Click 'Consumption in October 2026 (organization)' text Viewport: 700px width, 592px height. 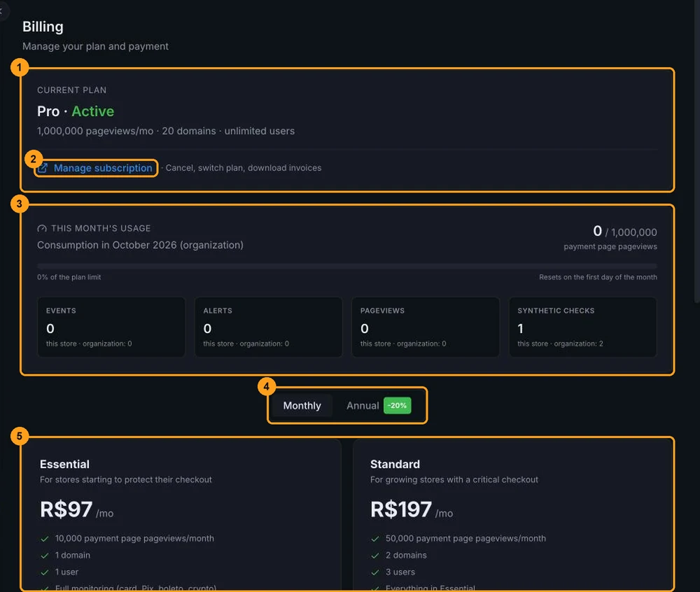click(140, 245)
